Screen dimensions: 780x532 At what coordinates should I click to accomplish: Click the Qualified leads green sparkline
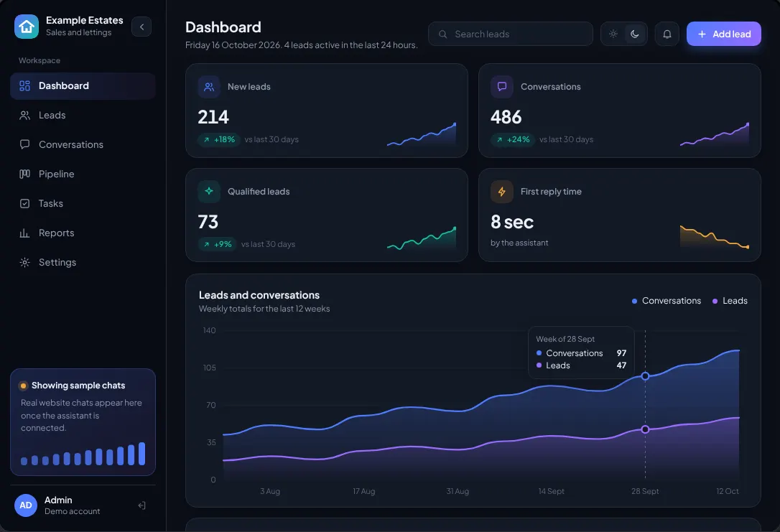(422, 238)
